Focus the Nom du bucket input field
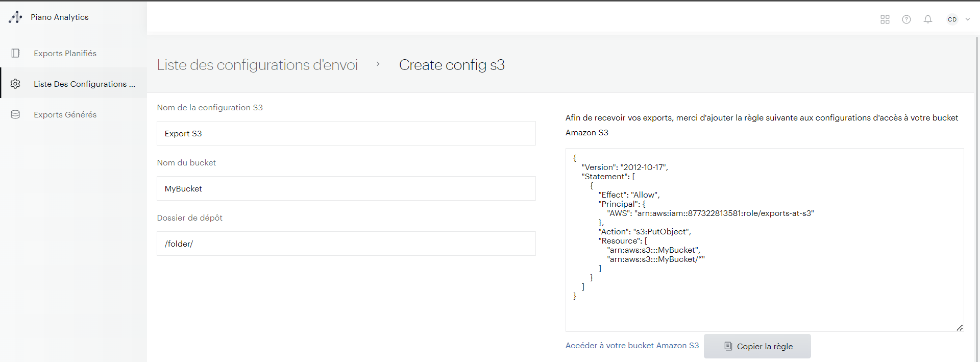This screenshot has width=980, height=362. coord(346,188)
